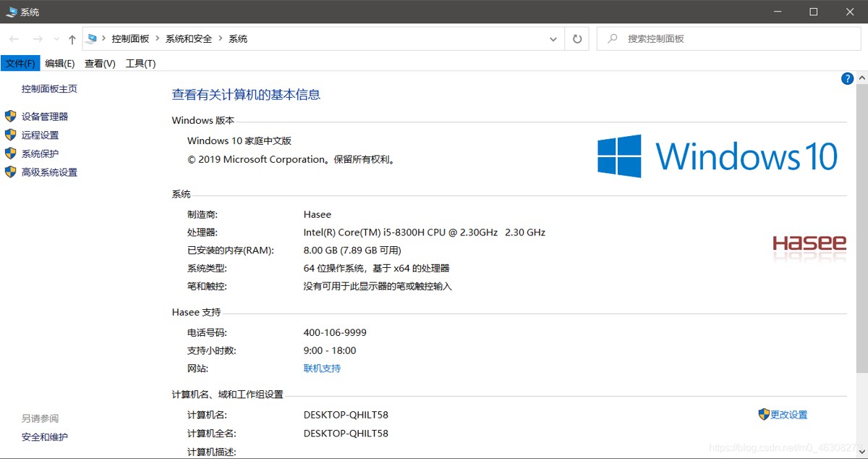868x459 pixels.
Task: Go to 控制面板主页
Action: [x=49, y=89]
